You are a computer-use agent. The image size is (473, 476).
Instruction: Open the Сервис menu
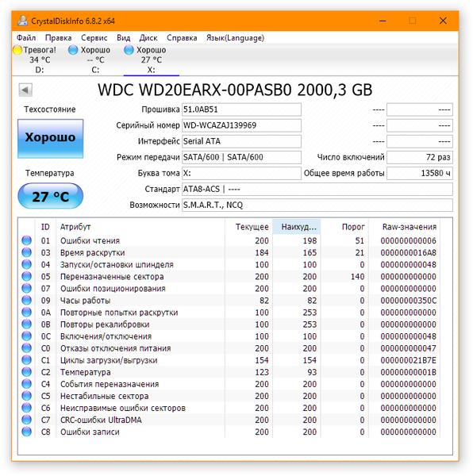(x=94, y=38)
